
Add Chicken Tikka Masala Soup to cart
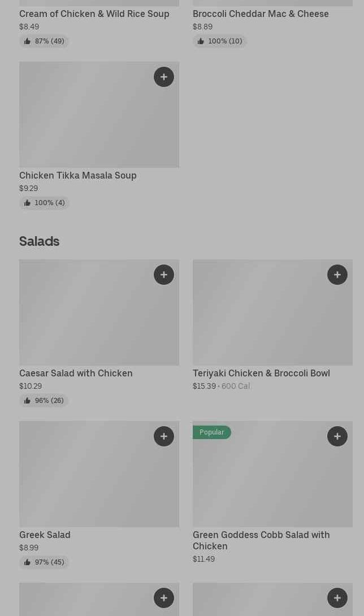164,77
